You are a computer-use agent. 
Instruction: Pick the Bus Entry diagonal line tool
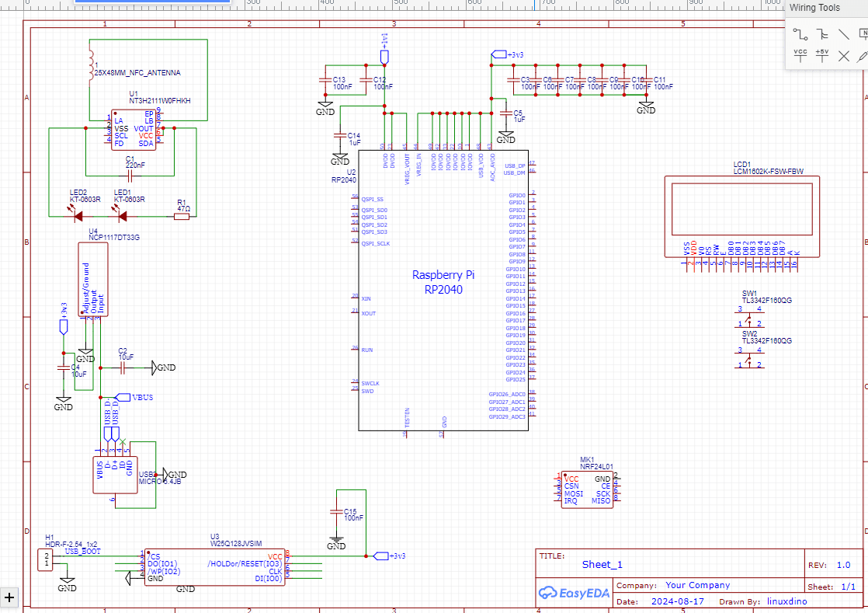pos(844,34)
